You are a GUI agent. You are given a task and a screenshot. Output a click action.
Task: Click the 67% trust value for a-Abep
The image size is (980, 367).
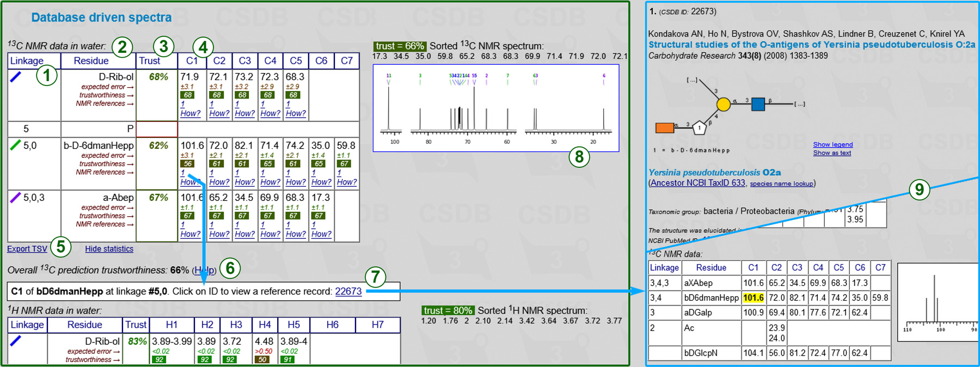158,198
